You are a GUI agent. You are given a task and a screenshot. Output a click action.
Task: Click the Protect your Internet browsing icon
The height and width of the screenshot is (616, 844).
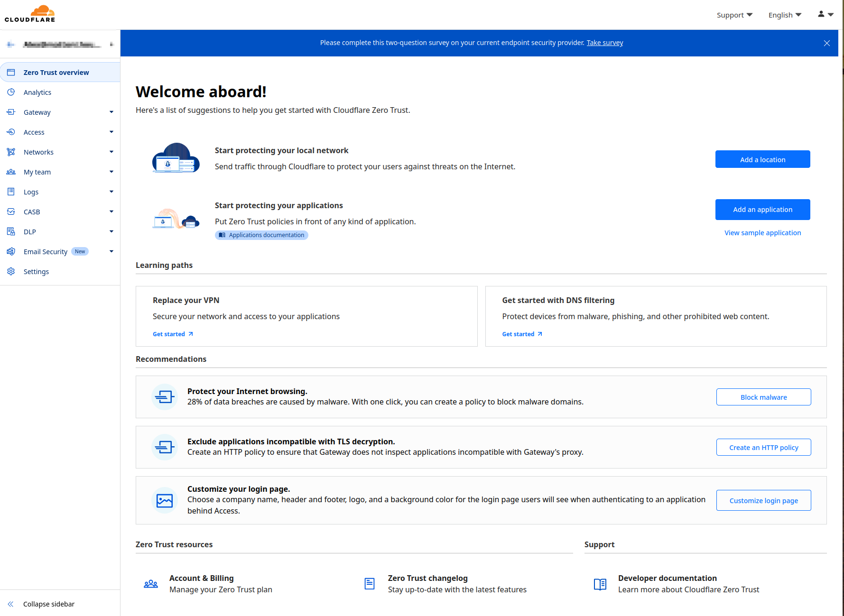(165, 397)
